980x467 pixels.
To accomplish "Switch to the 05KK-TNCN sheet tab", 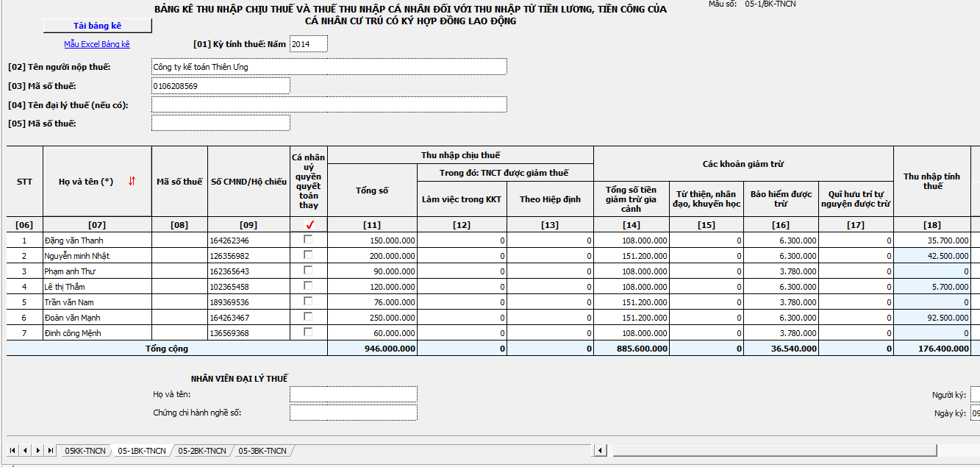I will [85, 451].
